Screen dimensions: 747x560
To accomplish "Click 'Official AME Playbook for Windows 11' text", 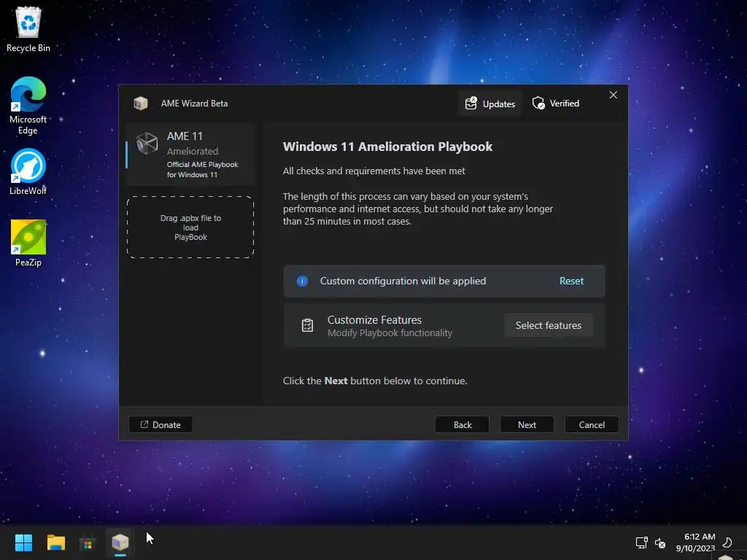I will (x=203, y=169).
